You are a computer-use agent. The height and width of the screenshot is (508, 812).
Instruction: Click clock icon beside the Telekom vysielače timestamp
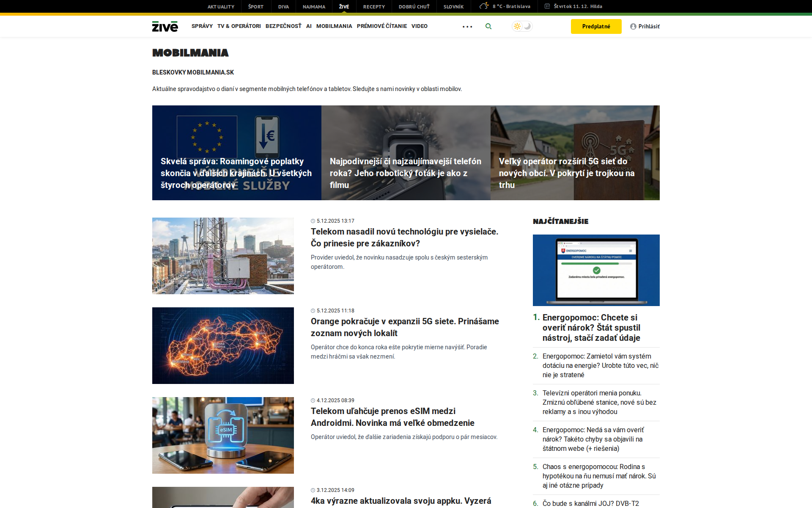point(313,221)
